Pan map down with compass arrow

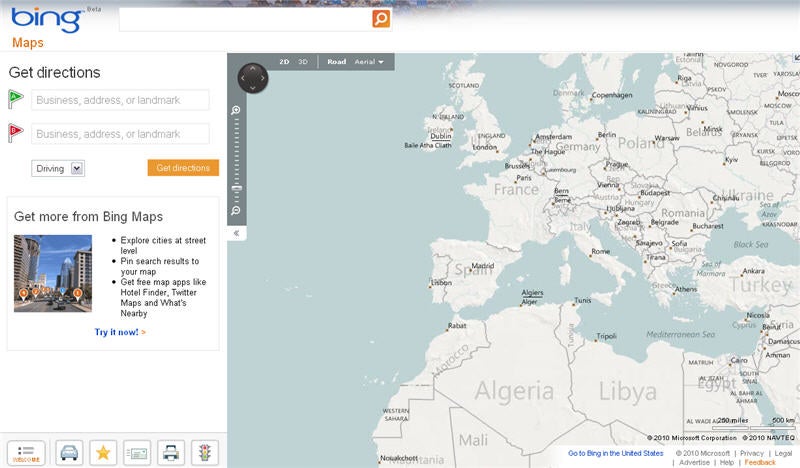(x=253, y=88)
